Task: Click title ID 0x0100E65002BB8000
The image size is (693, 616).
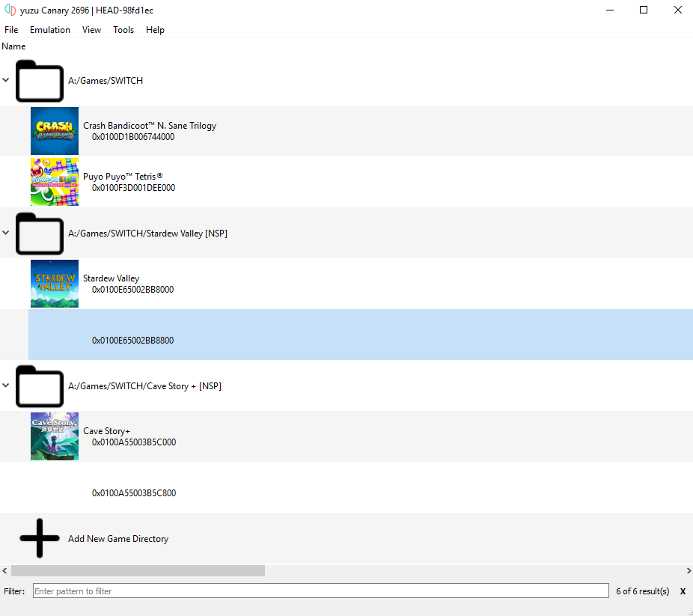Action: [x=132, y=290]
